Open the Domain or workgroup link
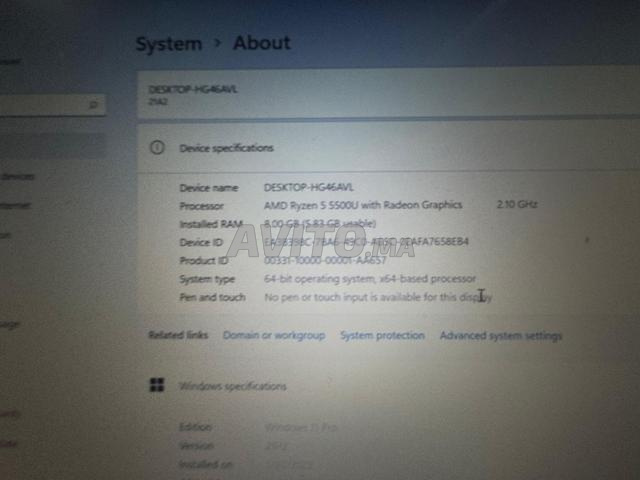Image resolution: width=640 pixels, height=480 pixels. [274, 336]
